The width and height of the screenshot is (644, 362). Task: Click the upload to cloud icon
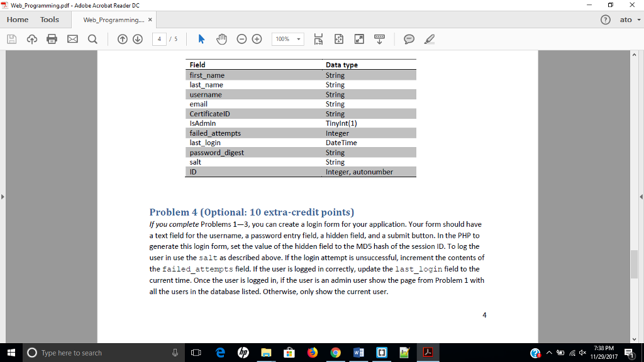[32, 39]
